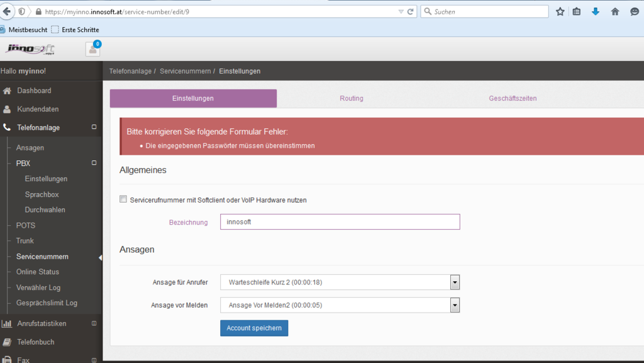Open PBX Einstellungen sidebar entry
Screen dimensions: 644x363
click(46, 179)
